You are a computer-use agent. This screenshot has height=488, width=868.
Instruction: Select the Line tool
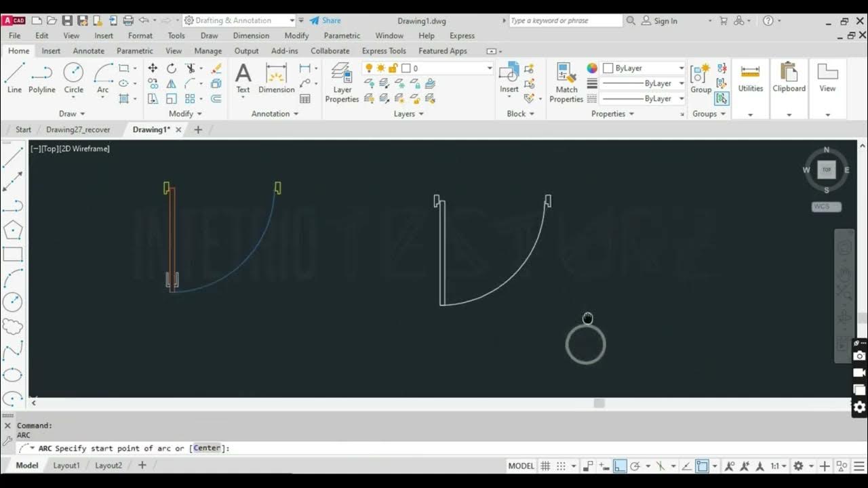pyautogui.click(x=14, y=75)
